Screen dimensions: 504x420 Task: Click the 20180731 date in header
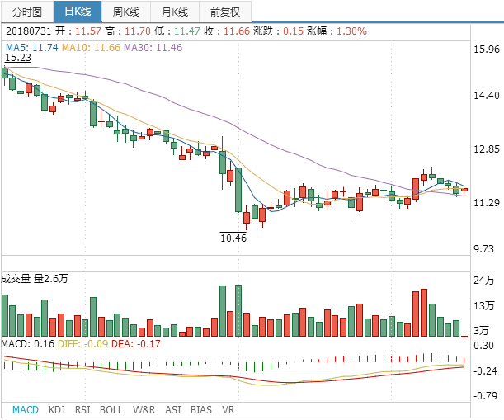click(29, 31)
